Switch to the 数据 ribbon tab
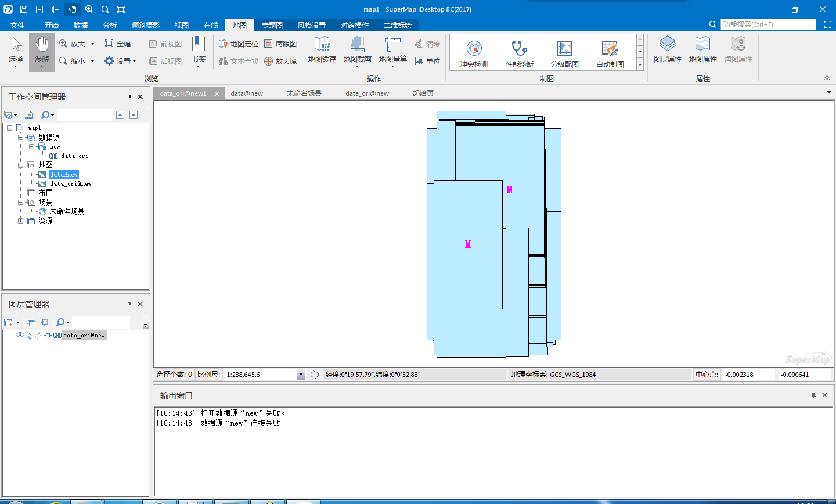Viewport: 836px width, 504px height. point(81,25)
